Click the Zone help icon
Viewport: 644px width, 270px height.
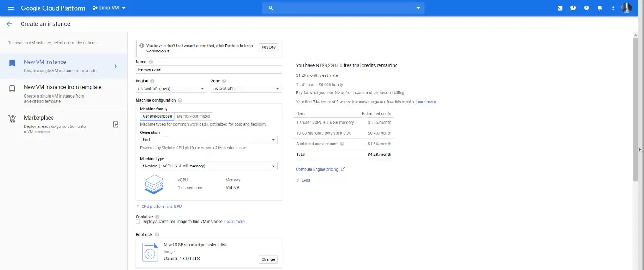click(224, 81)
